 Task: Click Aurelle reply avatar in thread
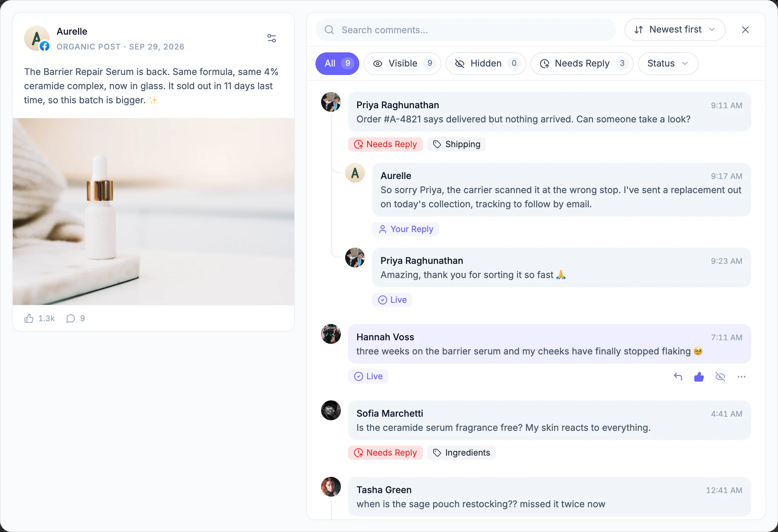[x=355, y=173]
